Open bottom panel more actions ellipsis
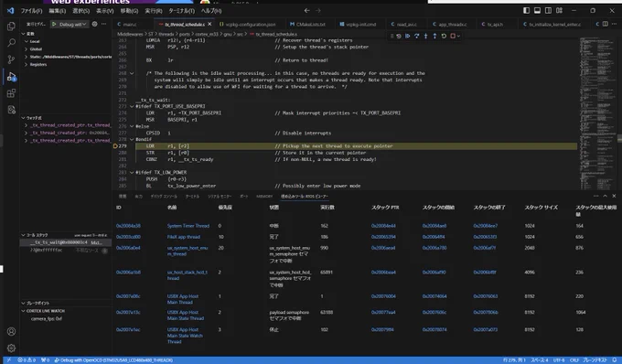 pos(595,196)
